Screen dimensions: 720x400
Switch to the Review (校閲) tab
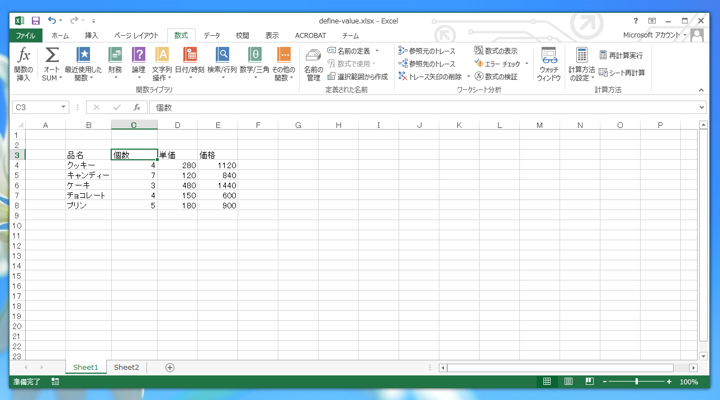click(242, 35)
